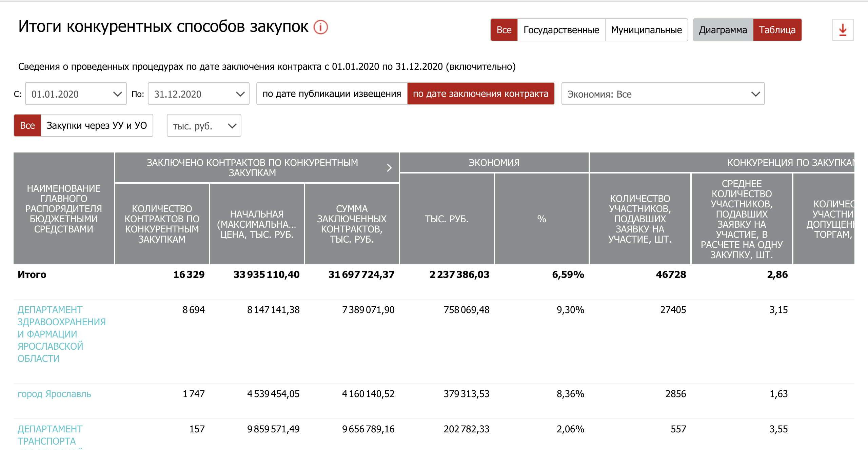Screen dimensions: 868x450
Task: Click total participants value '46728'
Action: pos(671,274)
